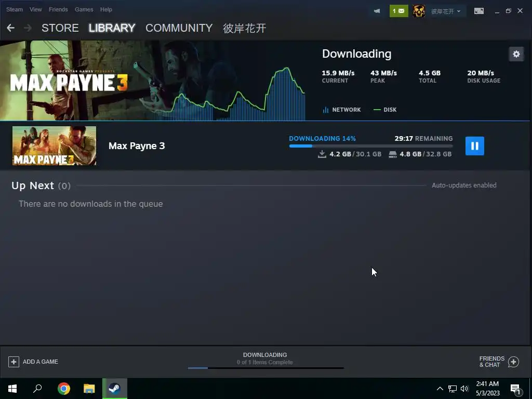Viewport: 532px width, 399px height.
Task: Switch to the LIBRARY tab
Action: point(112,28)
